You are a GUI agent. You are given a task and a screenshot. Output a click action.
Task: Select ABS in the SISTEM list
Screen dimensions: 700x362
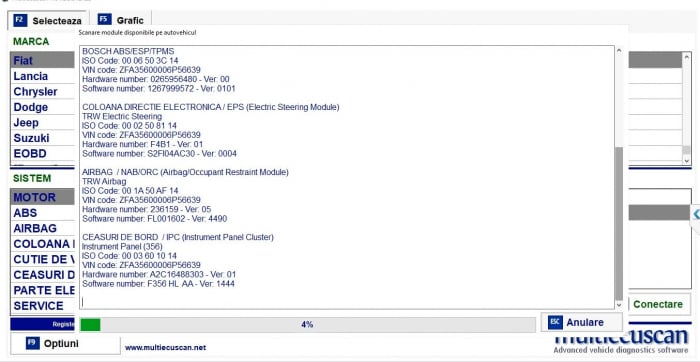point(42,213)
